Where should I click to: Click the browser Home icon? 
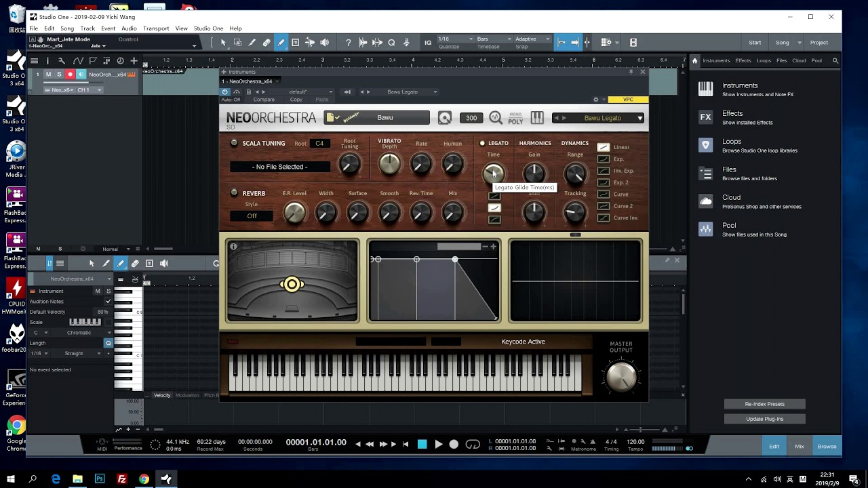[694, 60]
